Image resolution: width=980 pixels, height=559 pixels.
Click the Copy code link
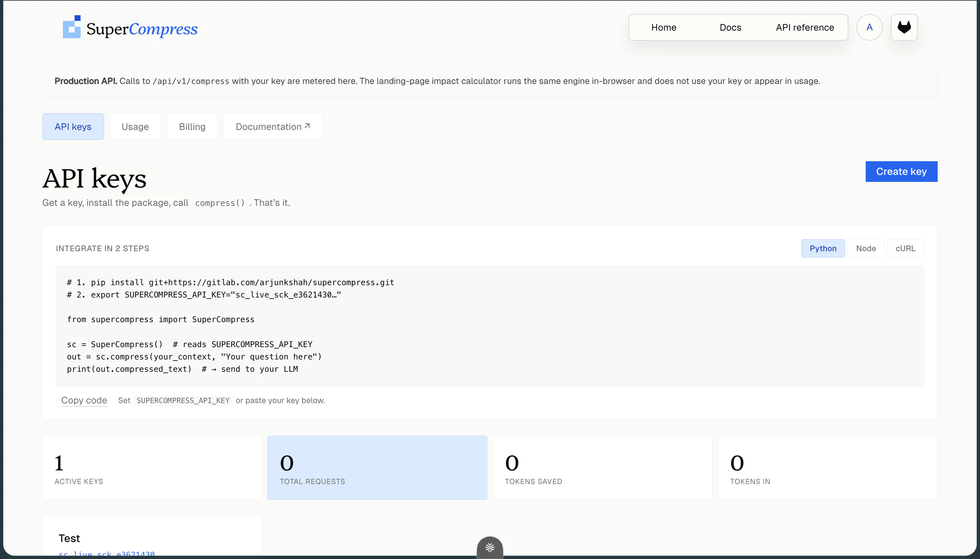[x=84, y=400]
